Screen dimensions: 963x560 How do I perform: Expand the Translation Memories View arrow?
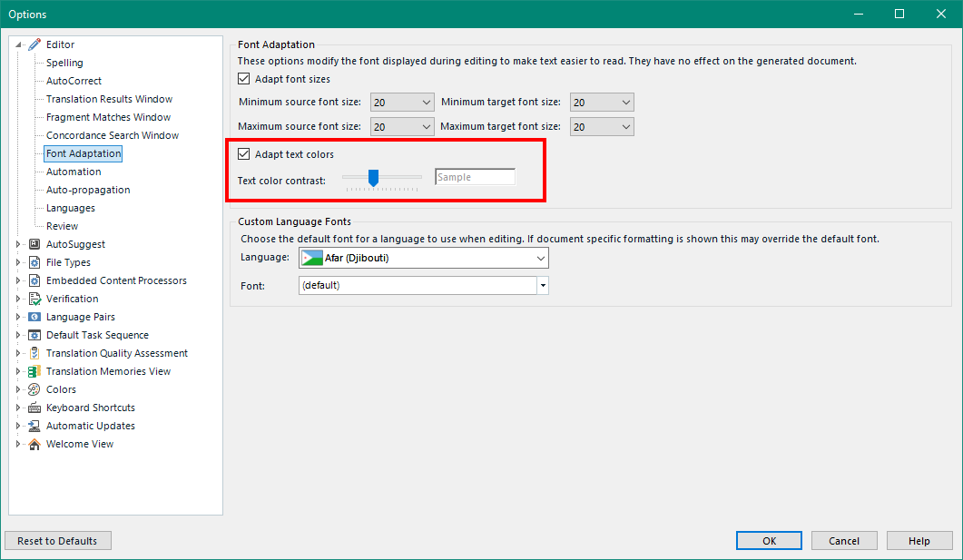pos(18,371)
